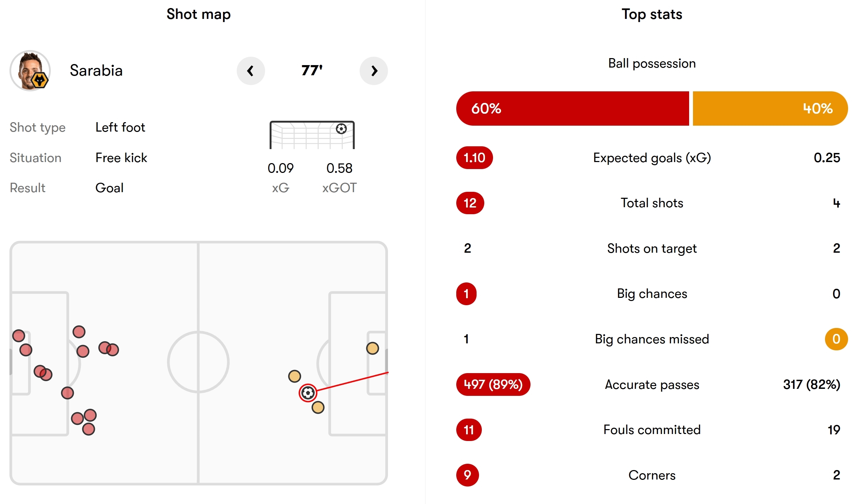Click the 40% orange possession bar
This screenshot has width=860, height=504.
pos(770,108)
